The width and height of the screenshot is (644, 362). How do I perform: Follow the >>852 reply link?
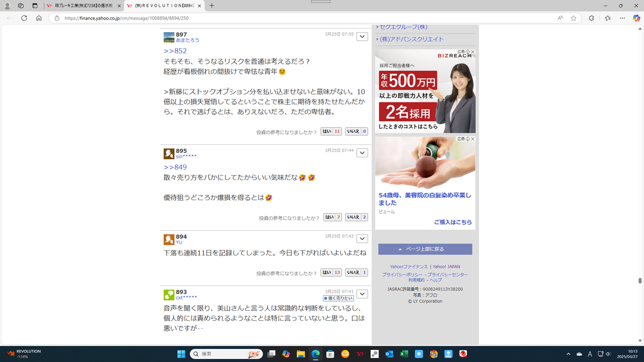coord(175,51)
